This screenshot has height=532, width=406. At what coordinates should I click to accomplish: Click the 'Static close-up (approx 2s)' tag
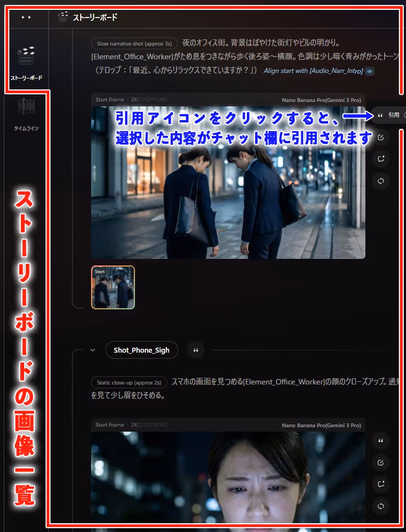tap(129, 382)
